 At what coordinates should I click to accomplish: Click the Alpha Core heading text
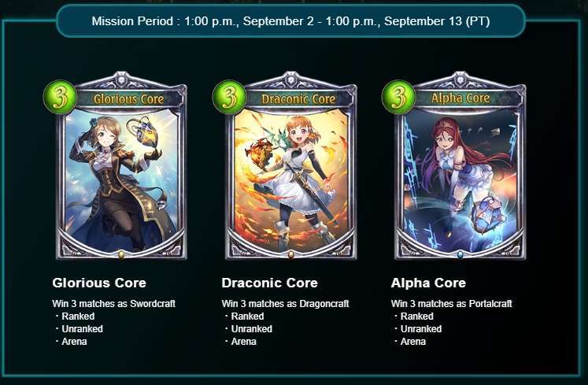(428, 283)
